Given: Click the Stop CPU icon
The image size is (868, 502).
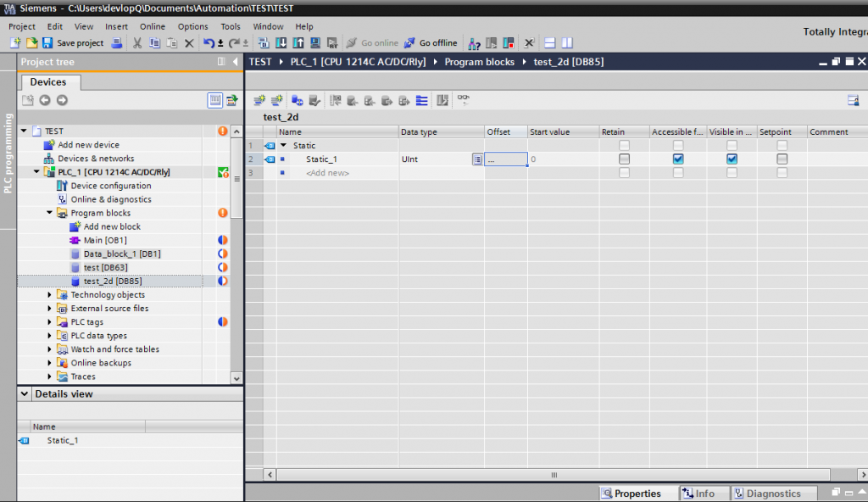Looking at the screenshot, I should pyautogui.click(x=509, y=42).
